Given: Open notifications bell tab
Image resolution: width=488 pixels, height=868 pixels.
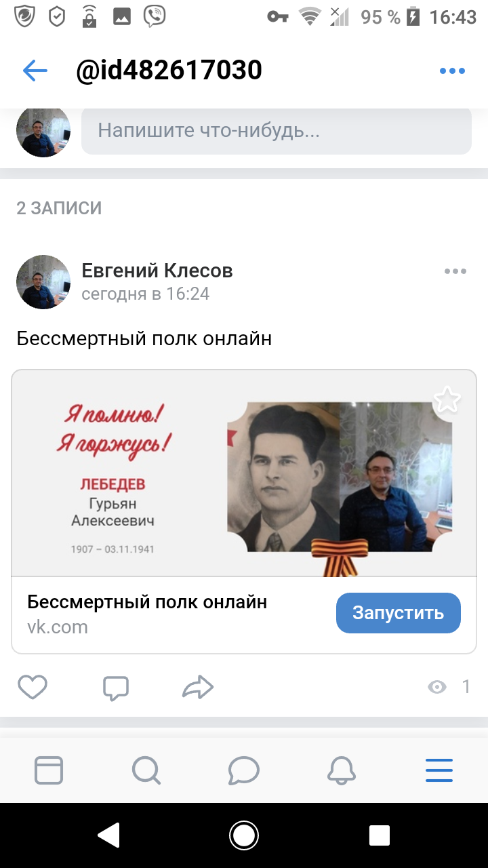Looking at the screenshot, I should coord(342,770).
